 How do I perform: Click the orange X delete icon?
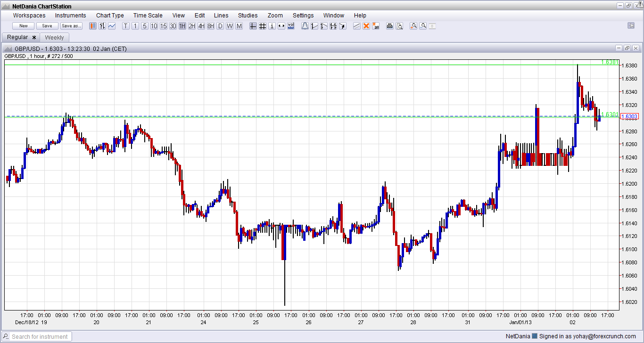click(366, 26)
